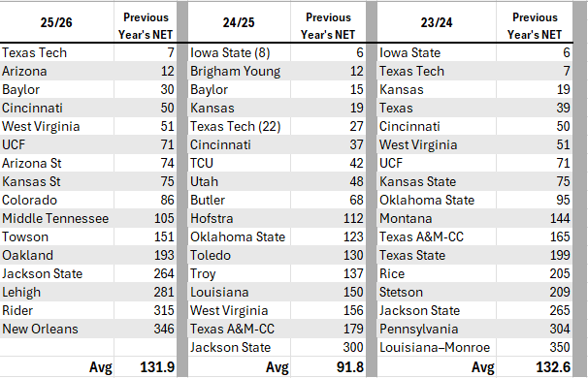Select the 24/25 header cell
Image resolution: width=588 pixels, height=378 pixels.
[x=239, y=22]
